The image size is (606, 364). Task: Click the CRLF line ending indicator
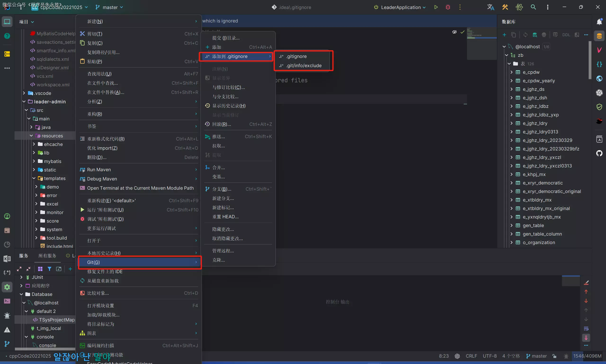471,356
